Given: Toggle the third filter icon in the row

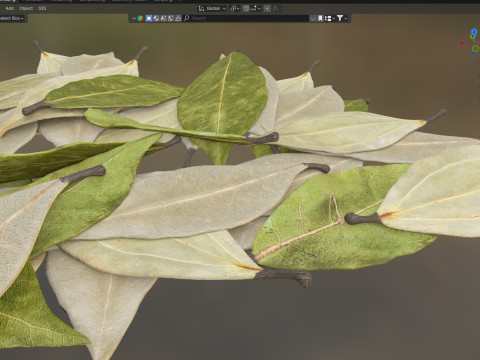Looking at the screenshot, I should pos(163,18).
